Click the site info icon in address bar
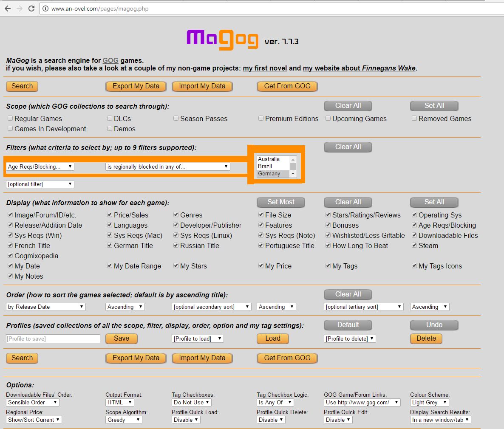 click(x=45, y=8)
